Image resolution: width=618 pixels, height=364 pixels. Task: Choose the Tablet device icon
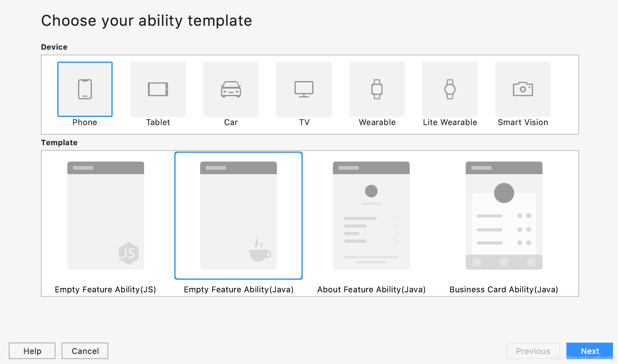158,89
